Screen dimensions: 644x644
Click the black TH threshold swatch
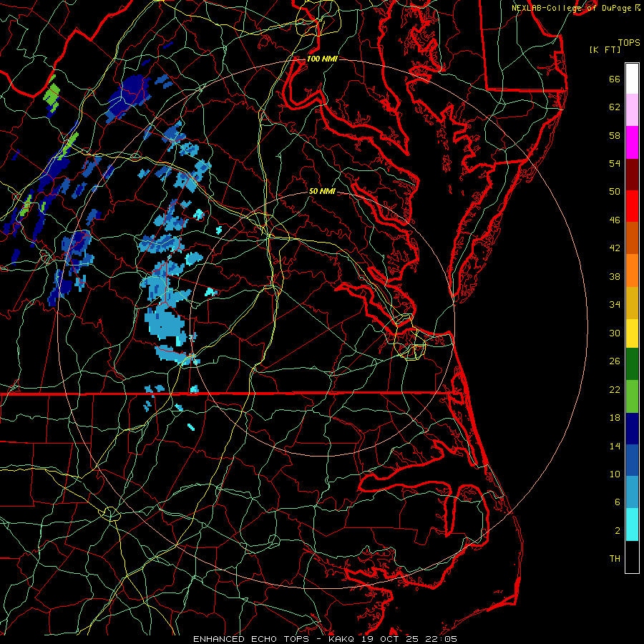[x=632, y=557]
